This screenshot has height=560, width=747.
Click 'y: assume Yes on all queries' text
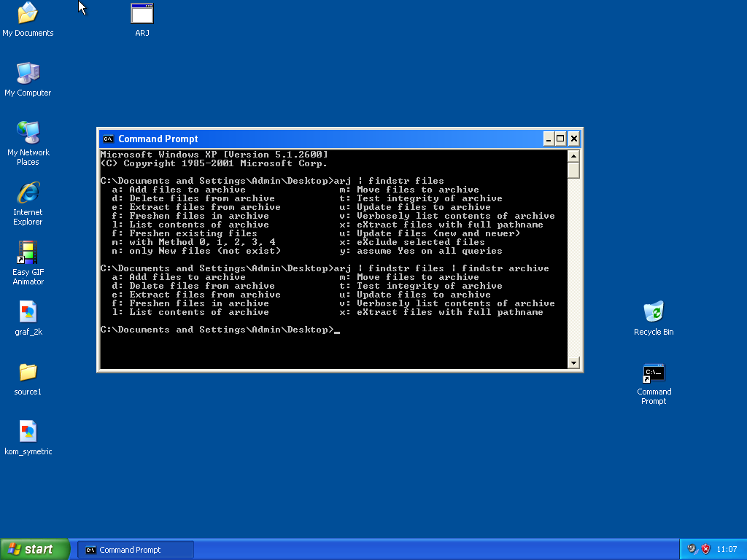(x=421, y=251)
